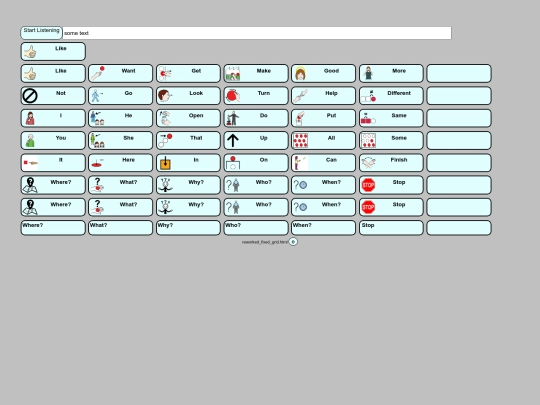Choose the Make symbol tile
The image size is (540, 405).
pyautogui.click(x=256, y=73)
